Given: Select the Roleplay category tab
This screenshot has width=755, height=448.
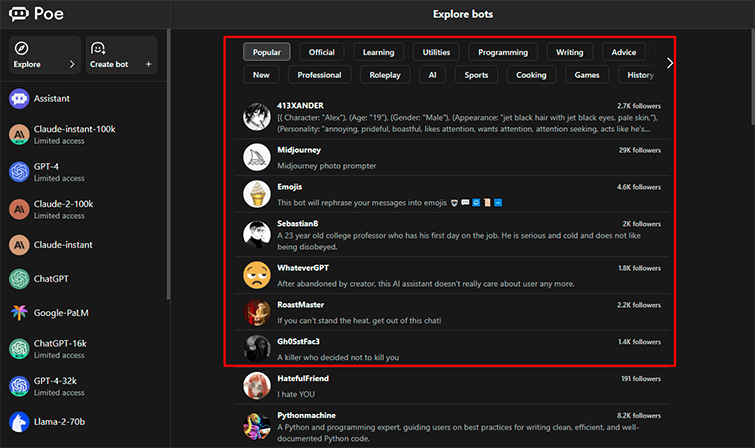Looking at the screenshot, I should tap(385, 75).
